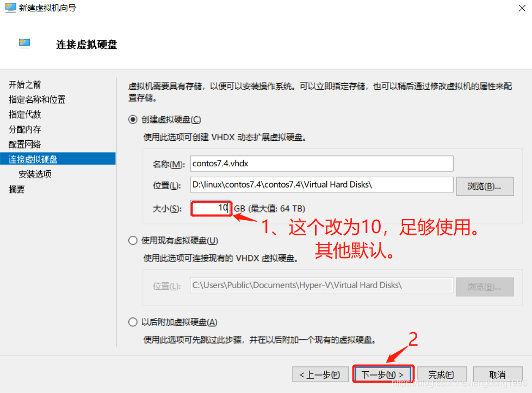
Task: Switch to the 分配内存 step
Action: (x=25, y=129)
